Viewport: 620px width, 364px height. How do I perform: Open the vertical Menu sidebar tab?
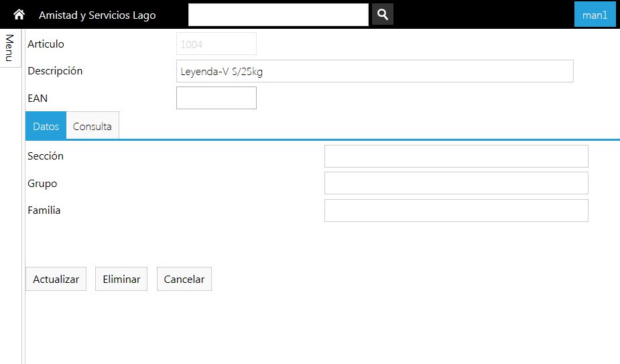(10, 48)
